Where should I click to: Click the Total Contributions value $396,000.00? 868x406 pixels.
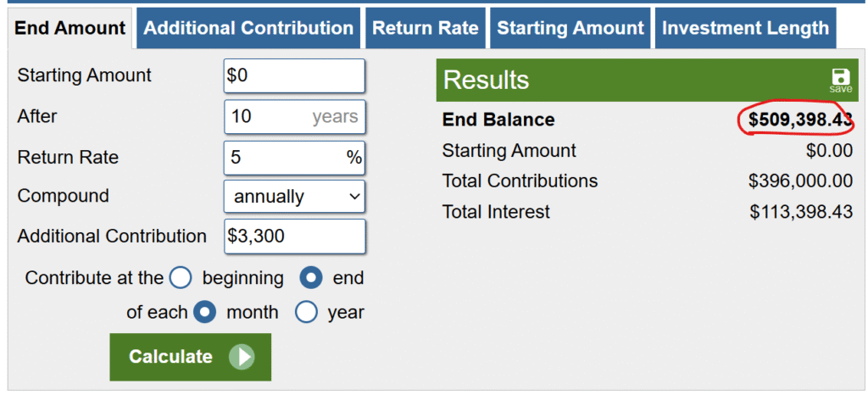pyautogui.click(x=800, y=181)
